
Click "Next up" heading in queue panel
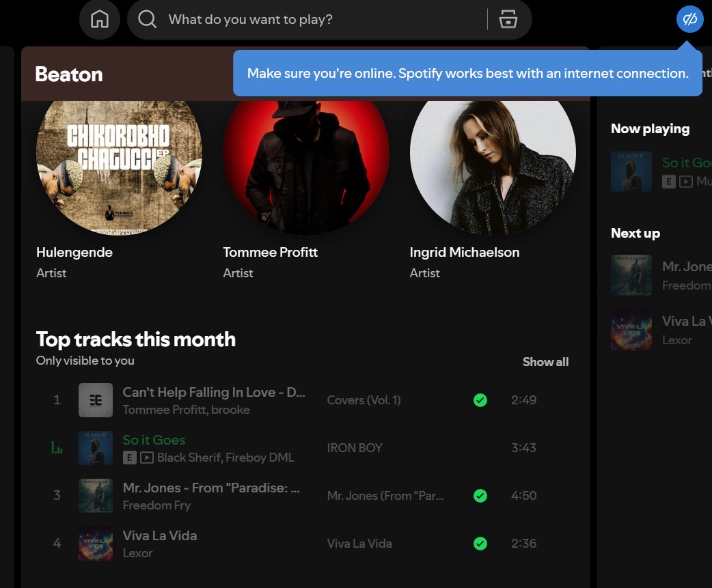tap(635, 233)
